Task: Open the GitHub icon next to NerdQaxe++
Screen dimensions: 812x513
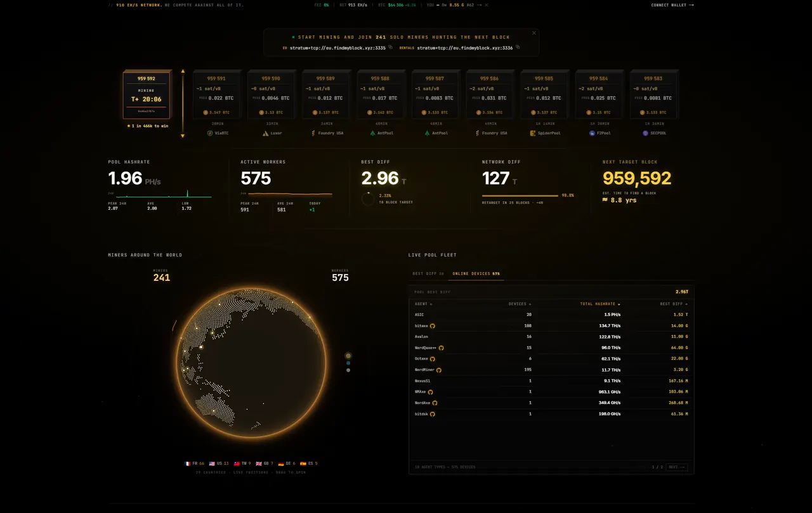Action: tap(442, 348)
